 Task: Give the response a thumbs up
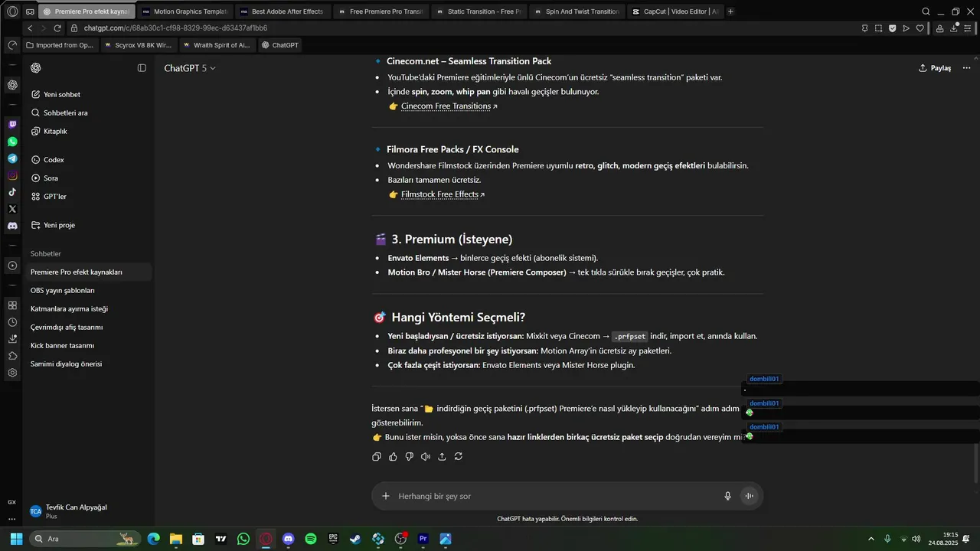(393, 457)
